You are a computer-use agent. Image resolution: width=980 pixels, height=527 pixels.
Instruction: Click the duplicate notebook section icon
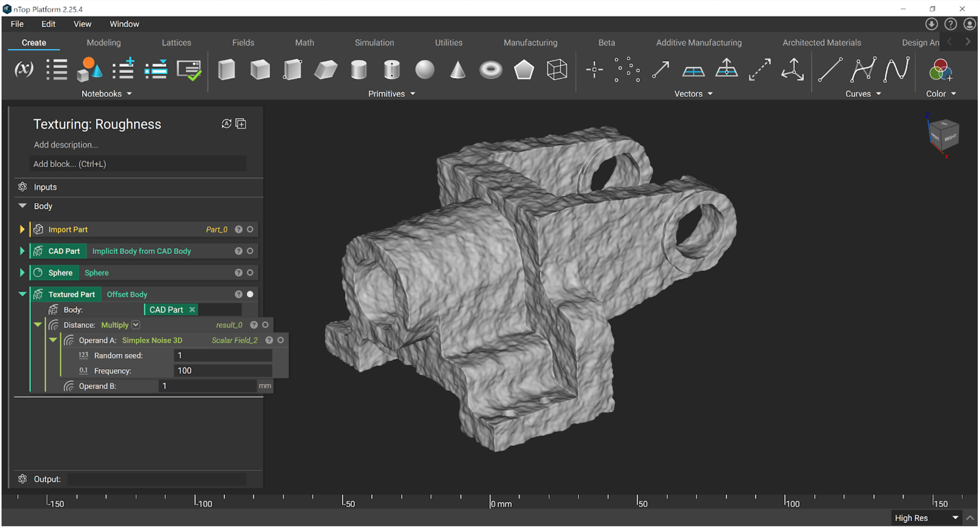point(241,124)
